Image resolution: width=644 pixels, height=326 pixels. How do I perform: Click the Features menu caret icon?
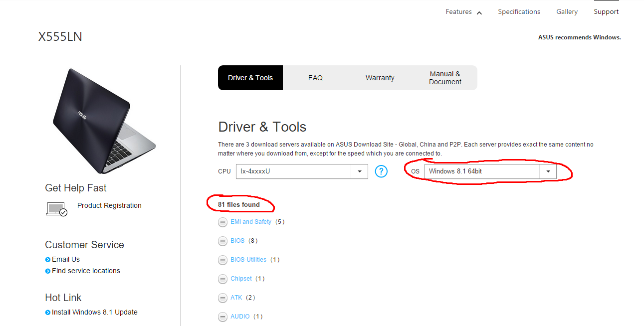pyautogui.click(x=479, y=12)
